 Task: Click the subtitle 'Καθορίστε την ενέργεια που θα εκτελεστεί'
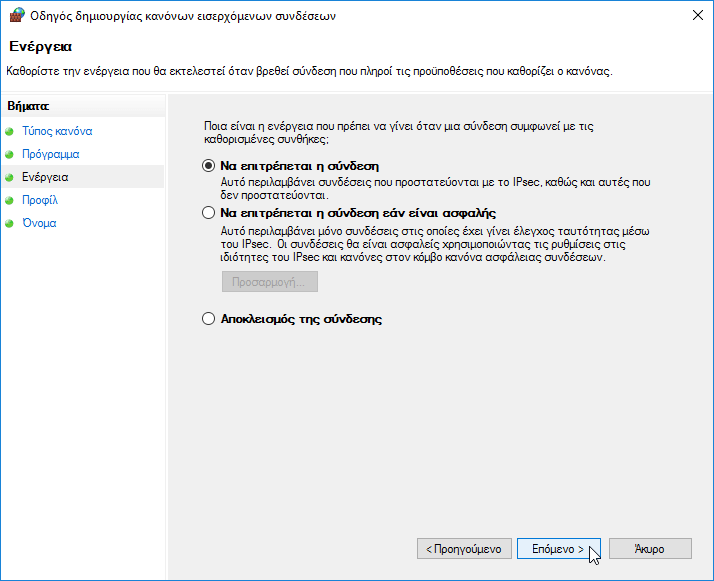(309, 71)
